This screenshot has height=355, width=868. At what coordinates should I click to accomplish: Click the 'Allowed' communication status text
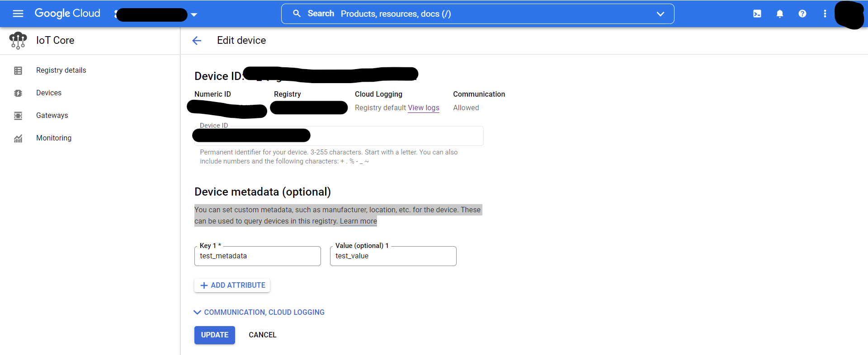466,107
